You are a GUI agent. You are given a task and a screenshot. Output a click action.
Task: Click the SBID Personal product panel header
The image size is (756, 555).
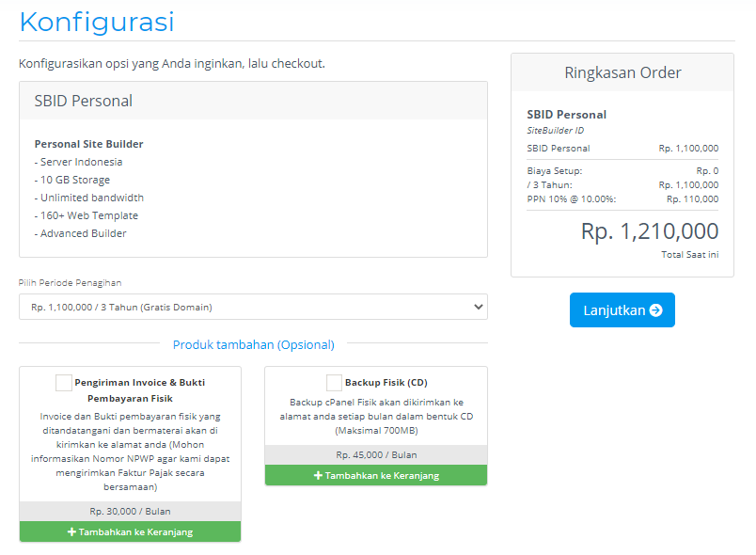pyautogui.click(x=253, y=101)
